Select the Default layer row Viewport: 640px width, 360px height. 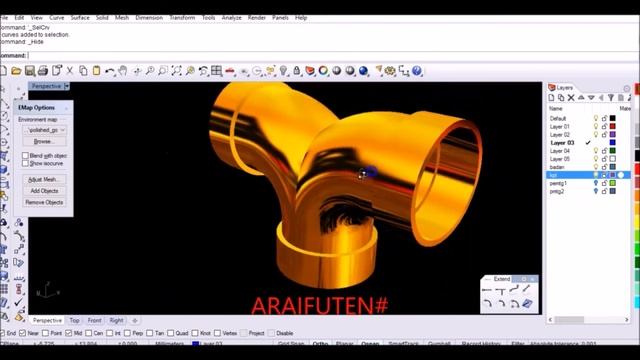click(x=588, y=118)
